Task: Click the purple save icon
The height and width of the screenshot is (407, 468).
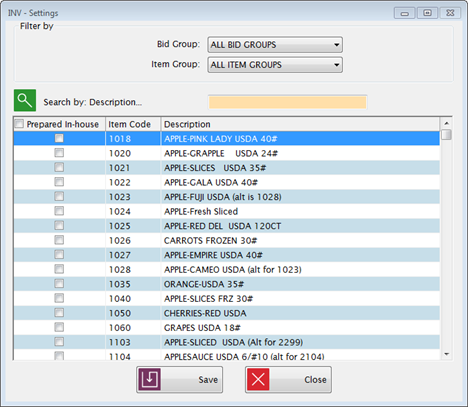Action: [150, 379]
